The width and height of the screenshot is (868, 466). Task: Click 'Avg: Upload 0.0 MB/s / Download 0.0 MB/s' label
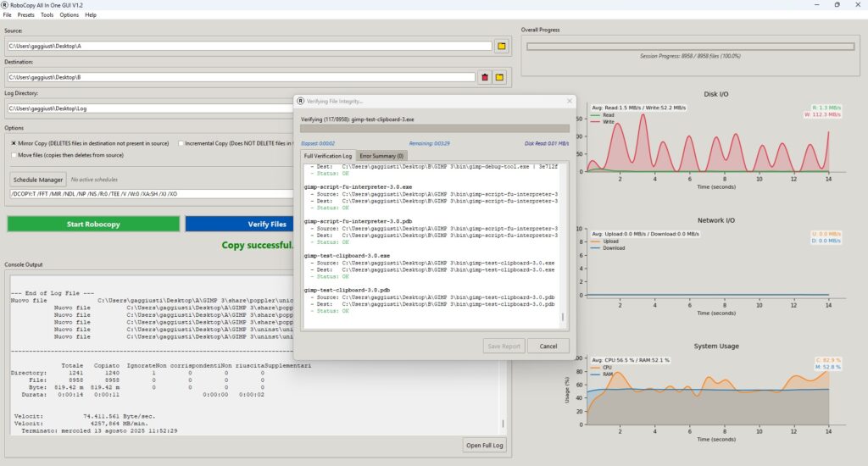645,234
